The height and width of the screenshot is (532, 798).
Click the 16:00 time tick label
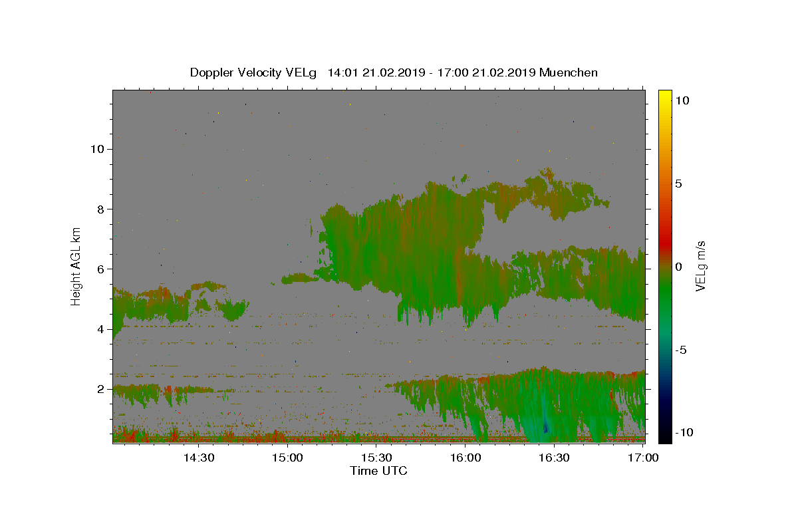tap(465, 458)
